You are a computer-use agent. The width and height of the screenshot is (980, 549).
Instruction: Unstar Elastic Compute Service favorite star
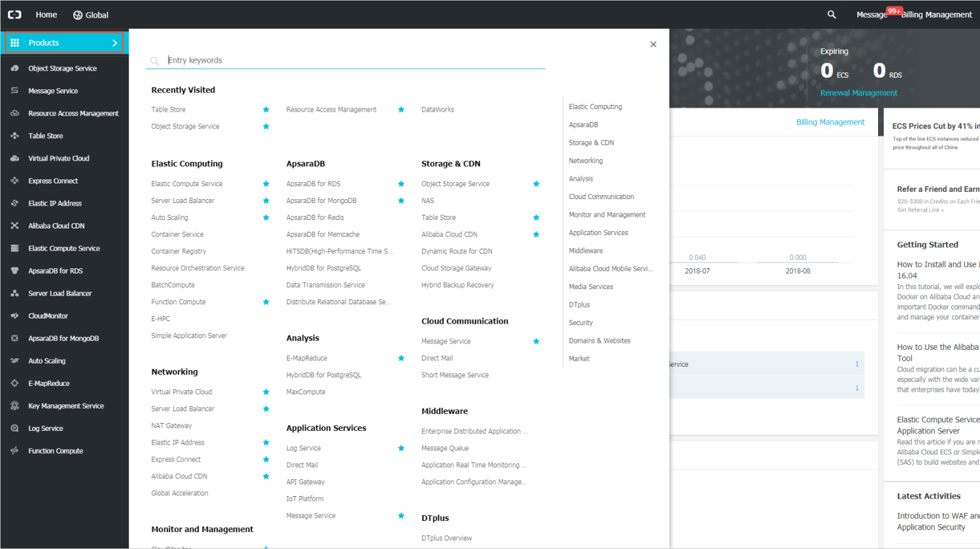click(266, 184)
